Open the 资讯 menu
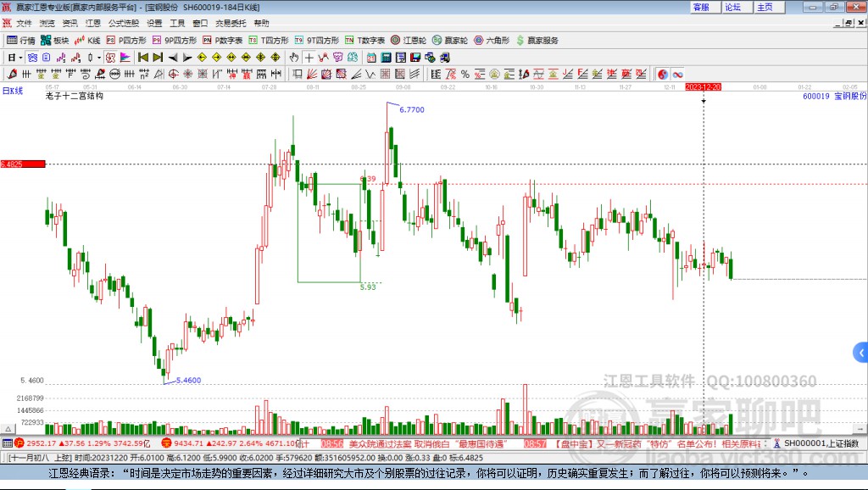The height and width of the screenshot is (490, 868). [x=70, y=23]
